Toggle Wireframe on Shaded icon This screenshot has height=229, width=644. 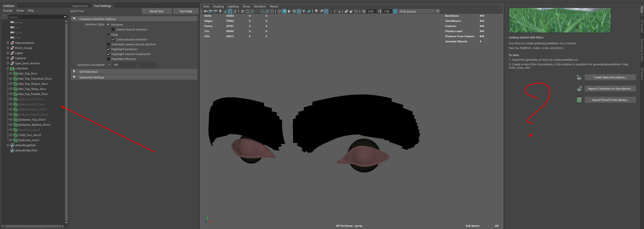pyautogui.click(x=294, y=11)
